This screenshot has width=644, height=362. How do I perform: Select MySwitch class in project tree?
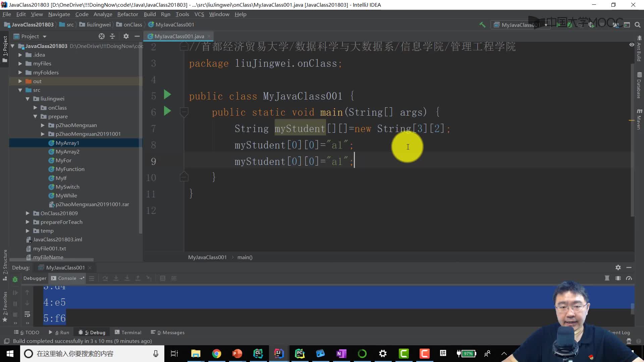[x=67, y=187]
